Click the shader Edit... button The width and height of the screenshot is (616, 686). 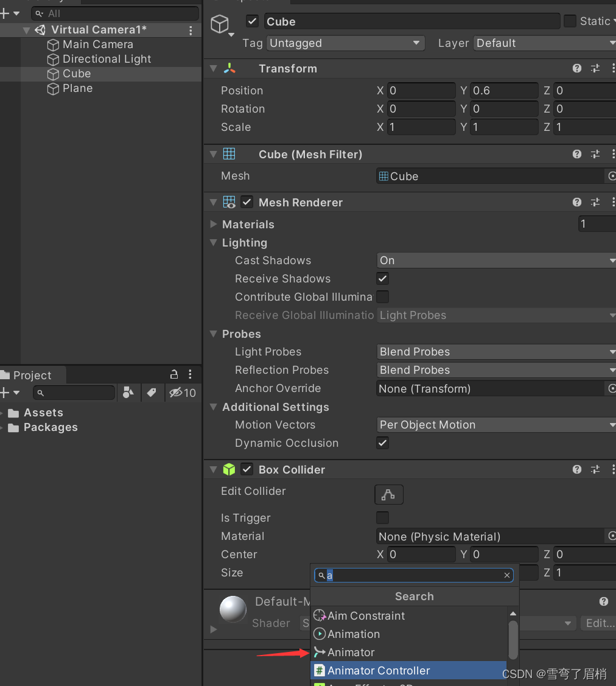[x=598, y=623]
